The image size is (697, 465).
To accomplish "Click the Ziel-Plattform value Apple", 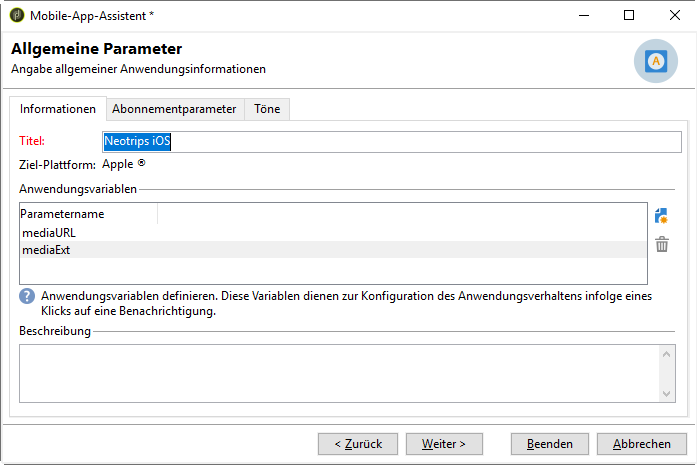I will click(124, 164).
